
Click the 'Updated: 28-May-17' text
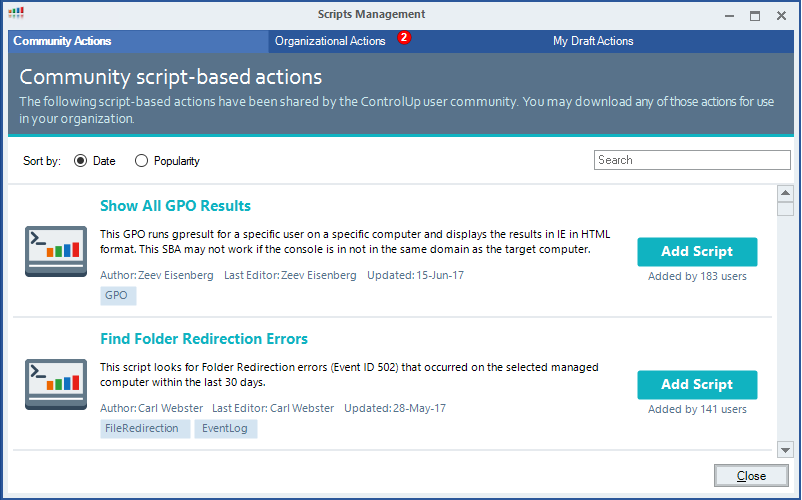395,408
